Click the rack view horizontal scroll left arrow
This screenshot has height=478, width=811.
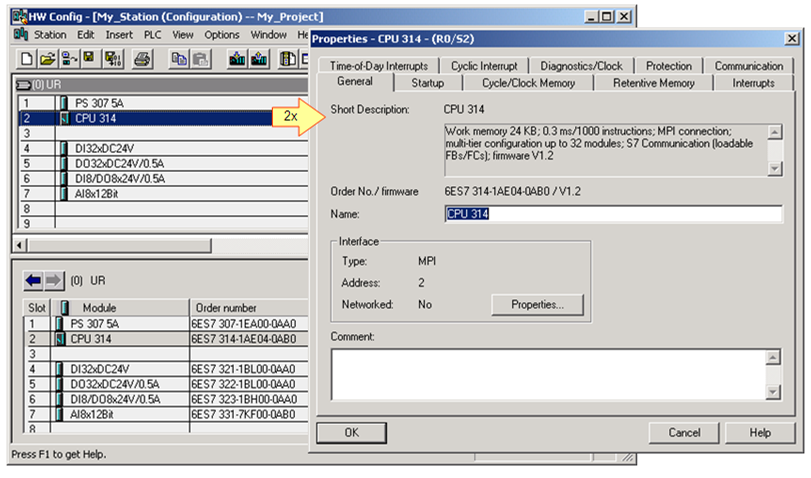[x=20, y=245]
